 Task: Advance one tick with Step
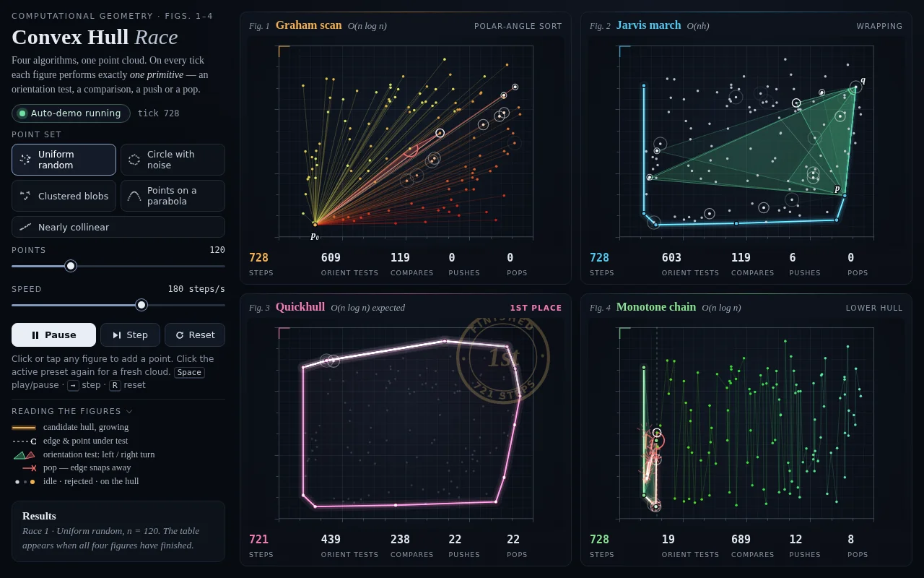(130, 335)
